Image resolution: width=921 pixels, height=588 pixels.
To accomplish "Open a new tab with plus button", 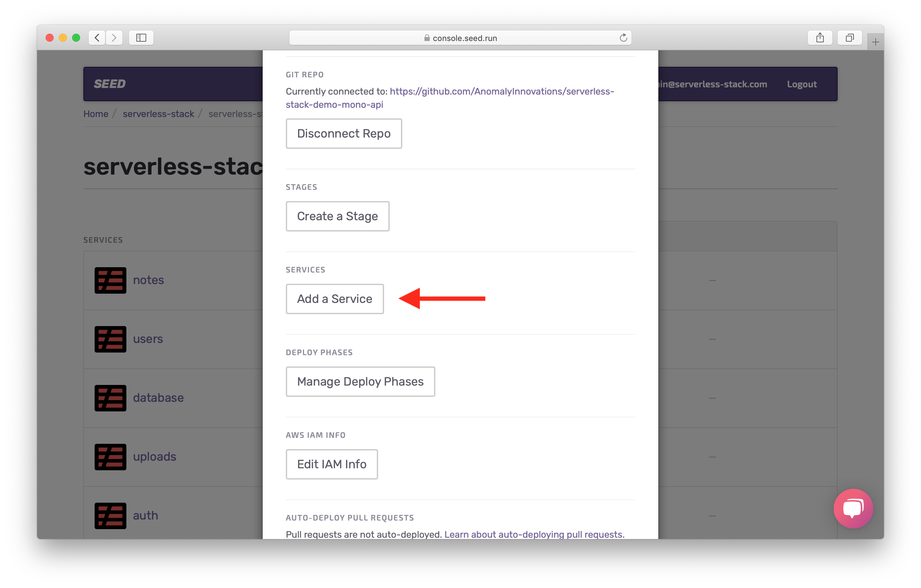I will click(x=875, y=42).
